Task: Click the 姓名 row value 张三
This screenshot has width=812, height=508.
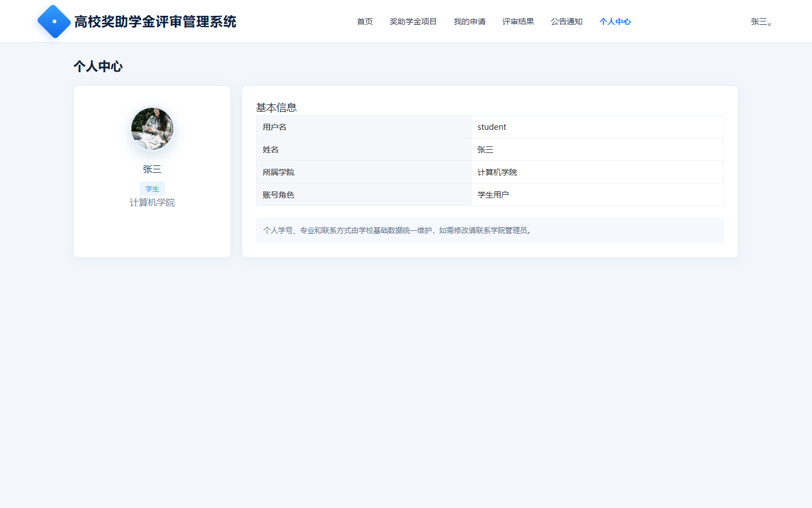Action: pyautogui.click(x=485, y=150)
